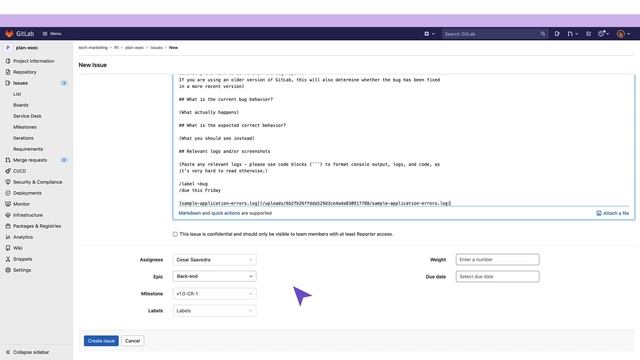Open Issues in the sidebar

pos(20,83)
